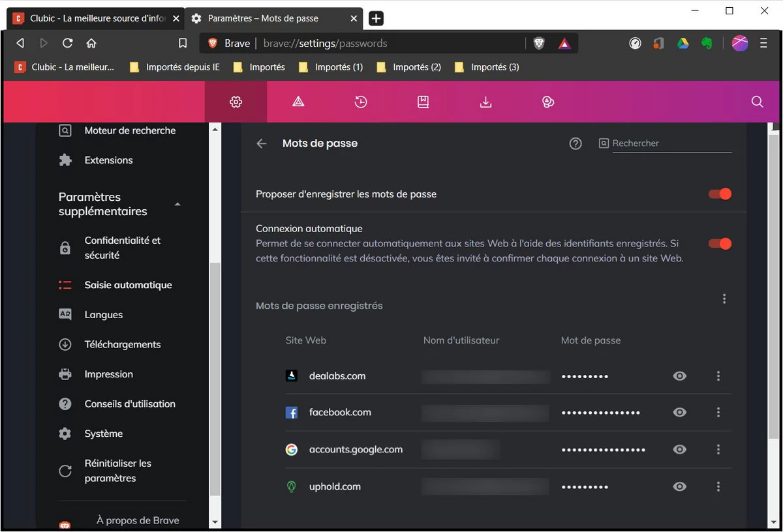
Task: Open more actions for saved passwords list
Action: pyautogui.click(x=724, y=299)
